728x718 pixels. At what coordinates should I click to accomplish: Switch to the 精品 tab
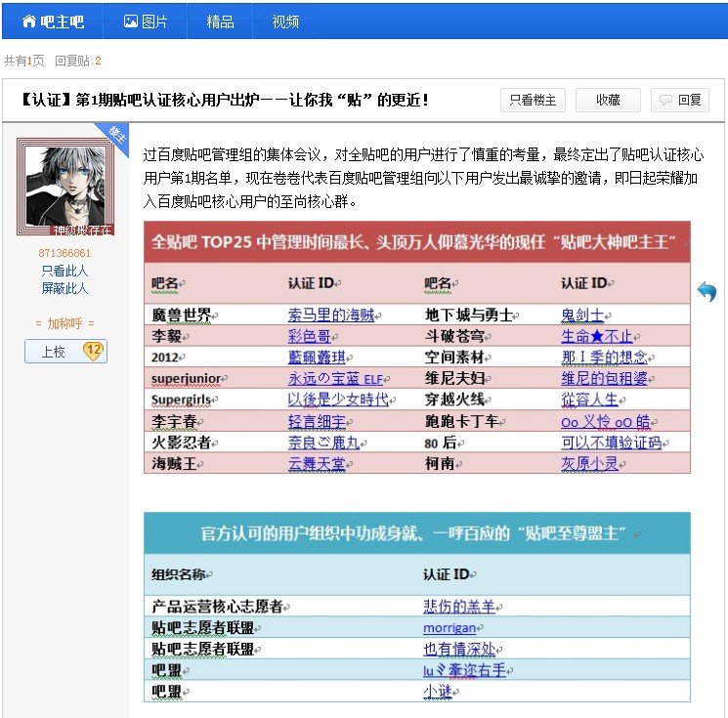point(220,21)
